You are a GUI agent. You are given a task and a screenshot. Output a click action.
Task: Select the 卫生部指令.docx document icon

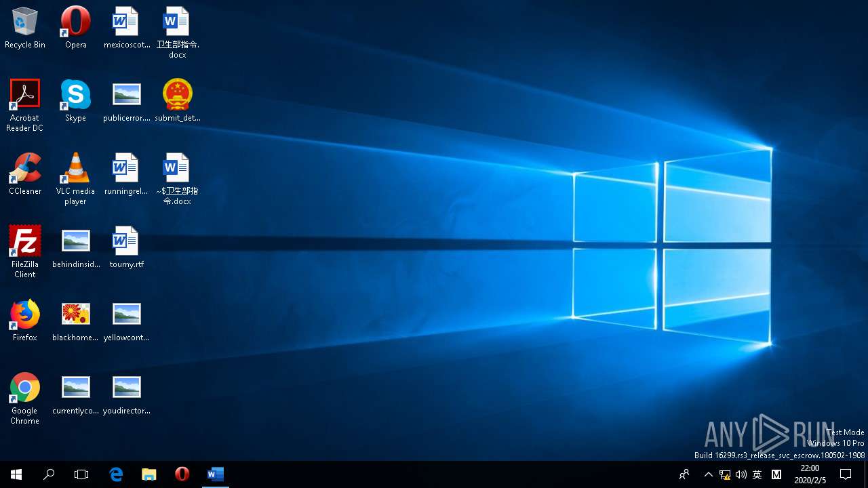177,33
